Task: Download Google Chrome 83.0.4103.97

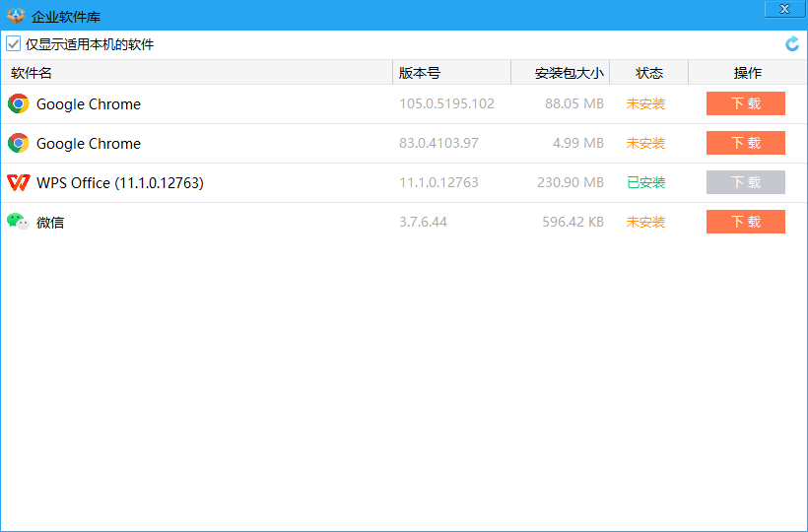Action: tap(746, 143)
